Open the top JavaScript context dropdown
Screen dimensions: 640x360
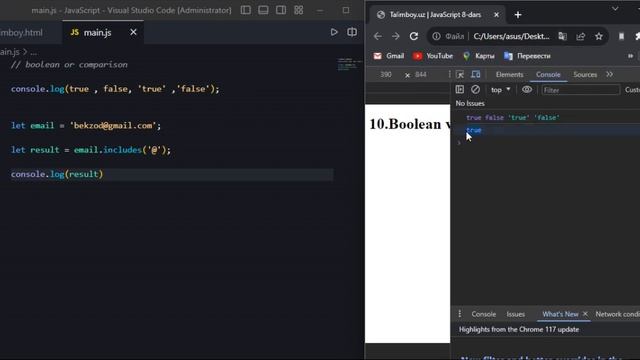500,90
